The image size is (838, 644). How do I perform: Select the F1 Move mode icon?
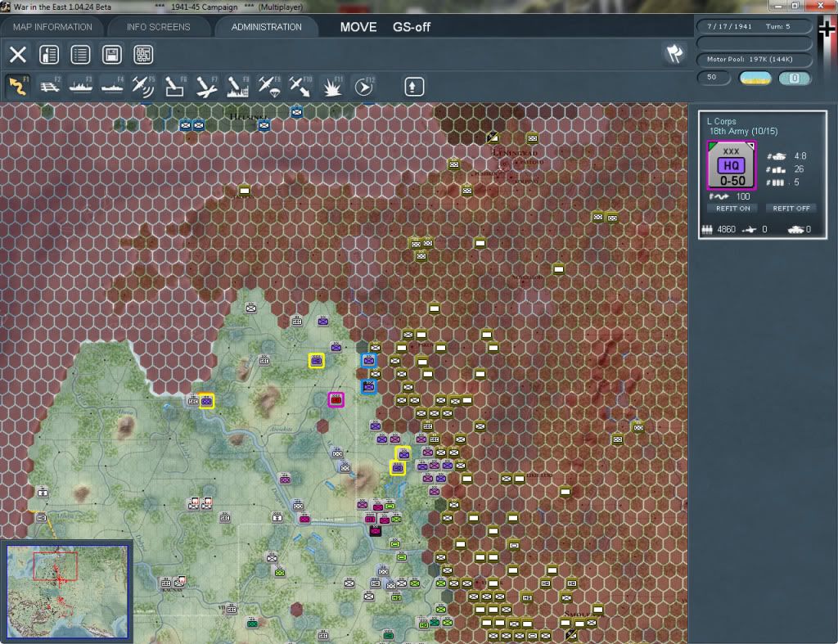[18, 87]
